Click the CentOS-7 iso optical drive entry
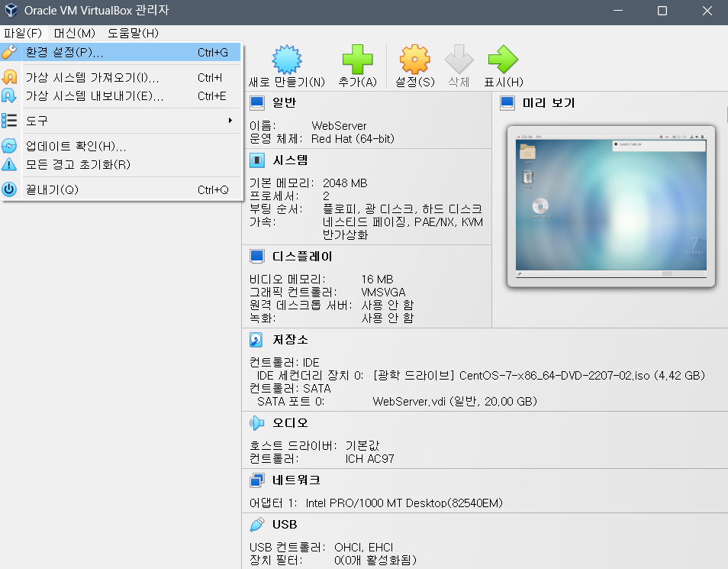728x569 pixels. coord(539,376)
